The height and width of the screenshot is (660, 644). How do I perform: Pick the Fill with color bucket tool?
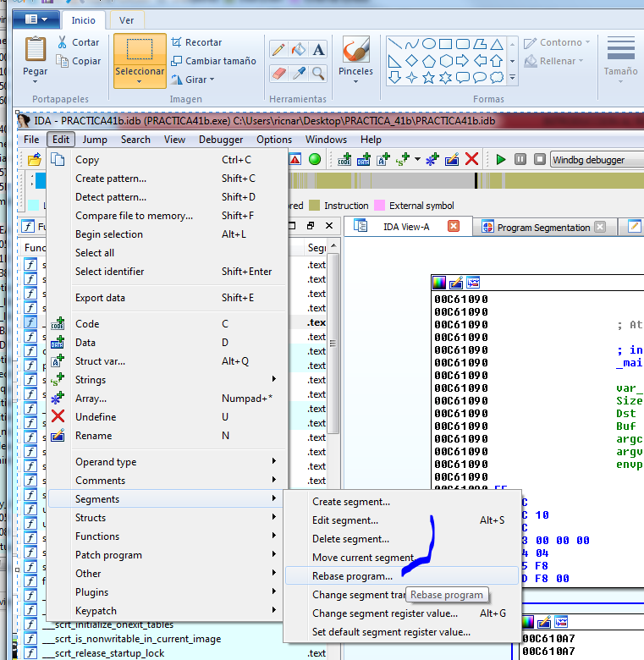(298, 50)
